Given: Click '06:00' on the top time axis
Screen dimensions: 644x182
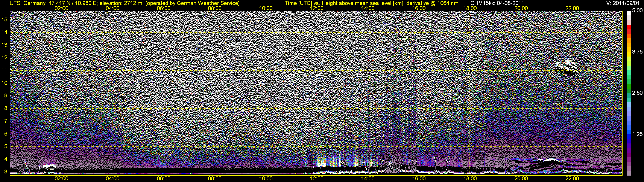Looking at the screenshot, I should coord(164,8).
